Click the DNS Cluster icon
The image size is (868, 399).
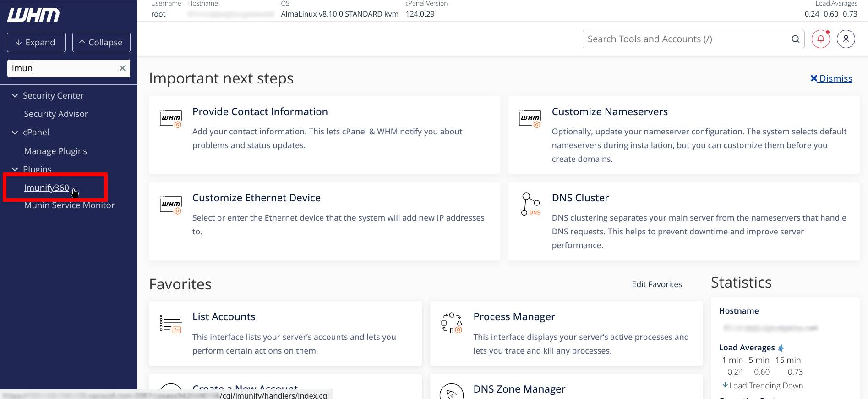coord(530,204)
